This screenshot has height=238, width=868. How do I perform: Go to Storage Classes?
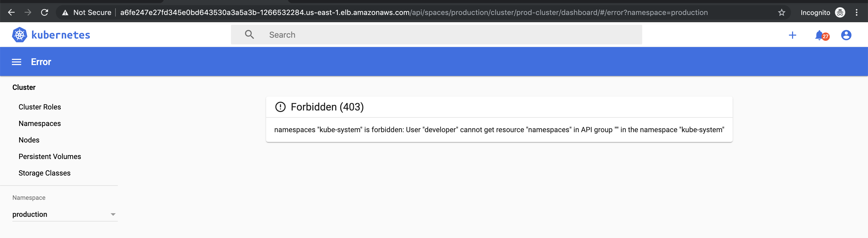click(x=44, y=173)
